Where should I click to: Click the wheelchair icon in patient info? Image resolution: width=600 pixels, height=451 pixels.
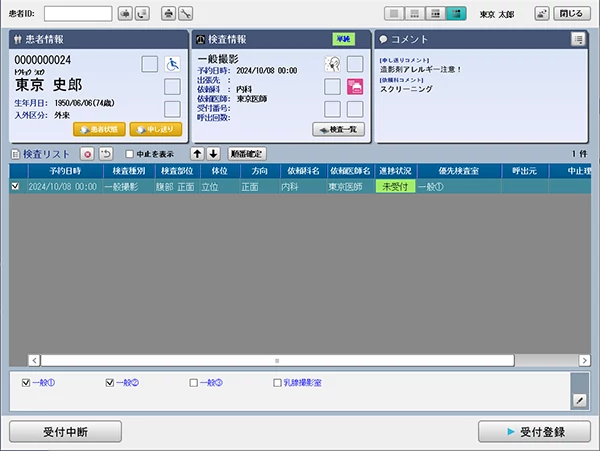tap(172, 64)
